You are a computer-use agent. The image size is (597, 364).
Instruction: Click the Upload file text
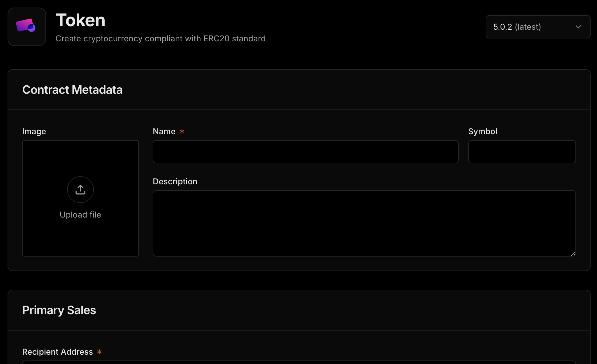click(80, 215)
